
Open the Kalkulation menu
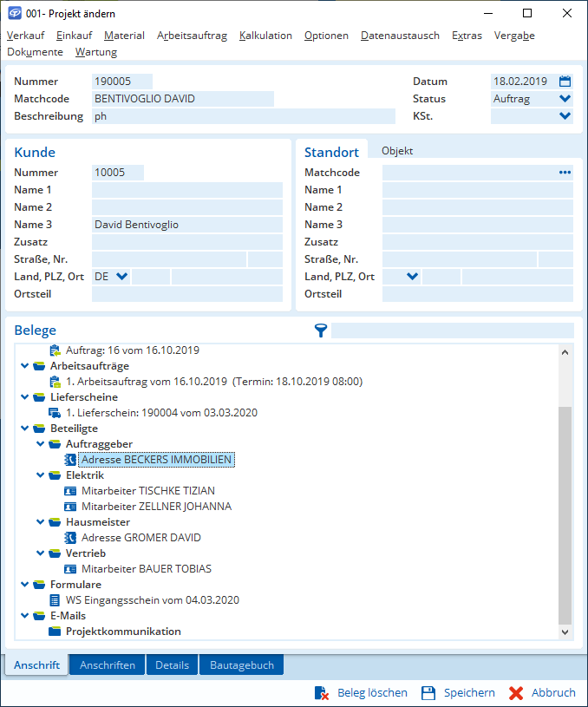click(265, 36)
